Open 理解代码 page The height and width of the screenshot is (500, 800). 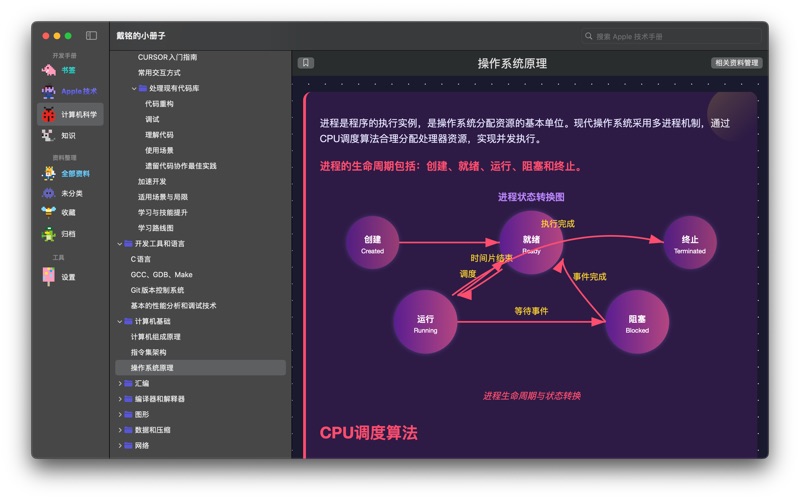pyautogui.click(x=159, y=135)
